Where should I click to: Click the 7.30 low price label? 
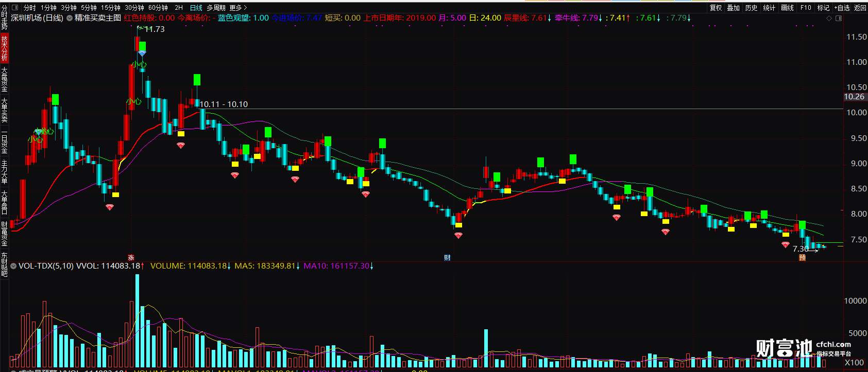click(x=801, y=249)
